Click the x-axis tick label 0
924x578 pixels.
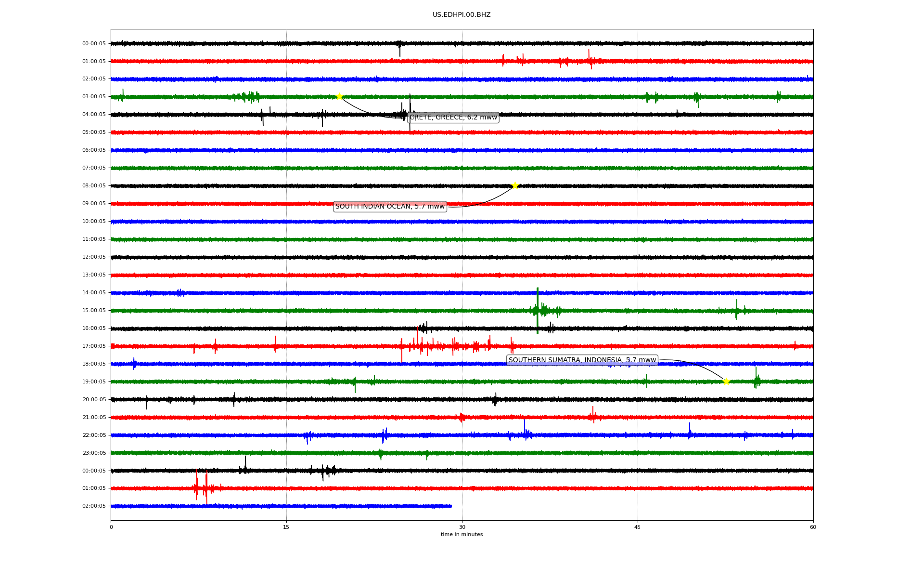[x=111, y=527]
